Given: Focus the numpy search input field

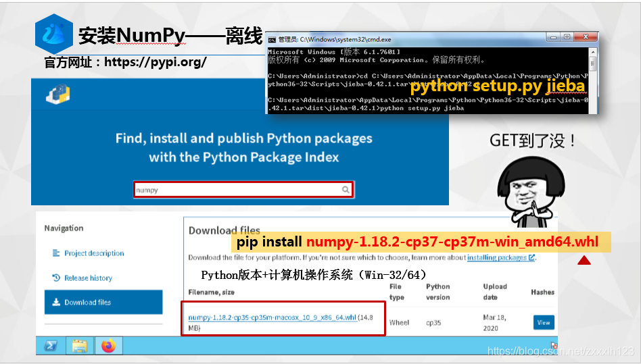Looking at the screenshot, I should [x=243, y=190].
